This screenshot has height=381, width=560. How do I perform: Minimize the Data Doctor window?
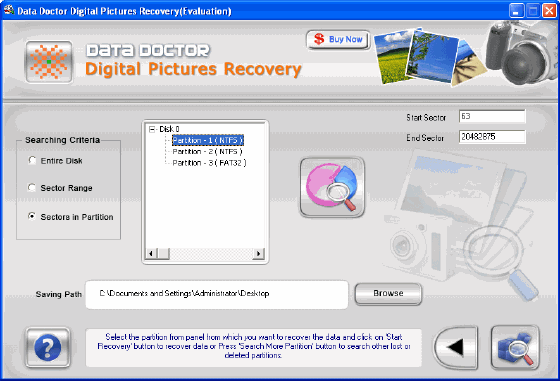(516, 11)
